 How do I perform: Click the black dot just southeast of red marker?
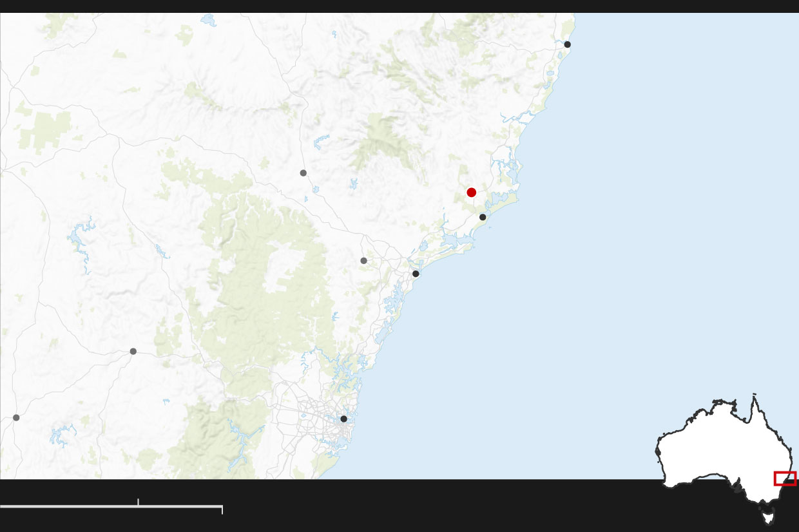(483, 217)
